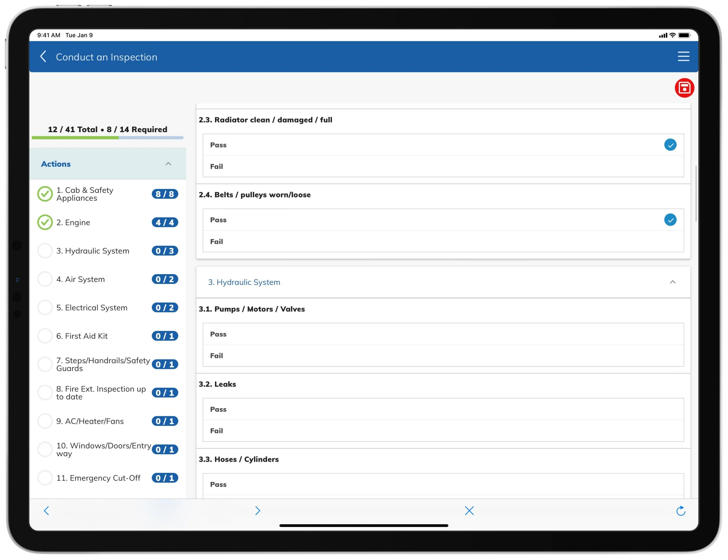Click the green checkmark beside Engine
728x560 pixels.
(x=45, y=222)
